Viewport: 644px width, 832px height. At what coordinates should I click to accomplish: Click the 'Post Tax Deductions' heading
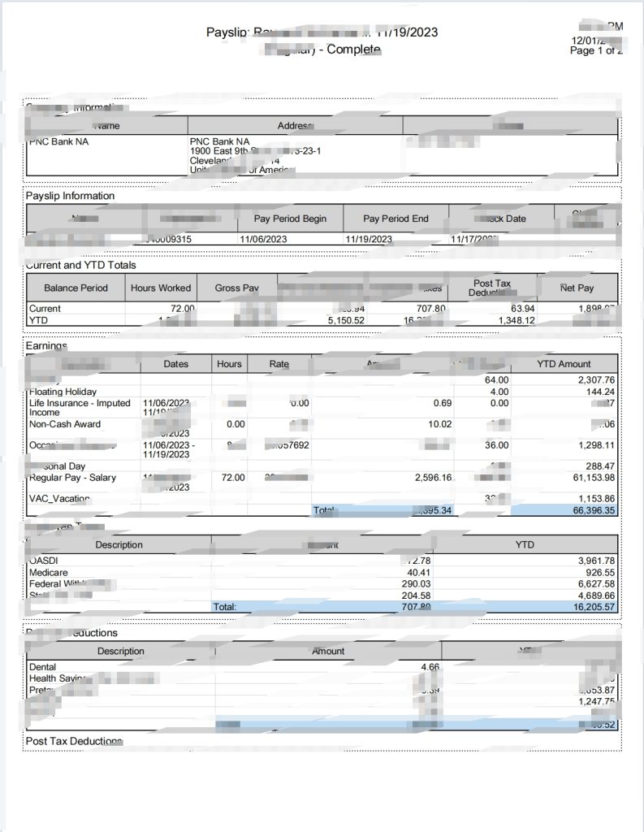[x=74, y=741]
